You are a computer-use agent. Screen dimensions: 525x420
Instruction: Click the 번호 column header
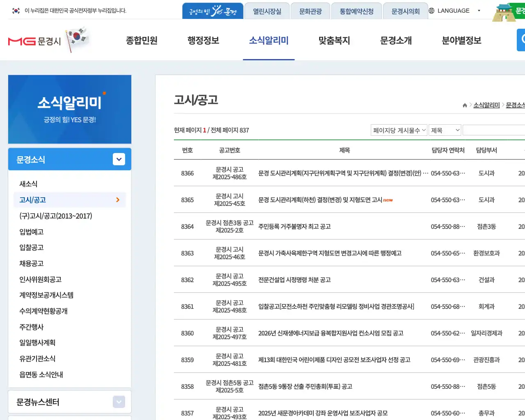pyautogui.click(x=187, y=150)
